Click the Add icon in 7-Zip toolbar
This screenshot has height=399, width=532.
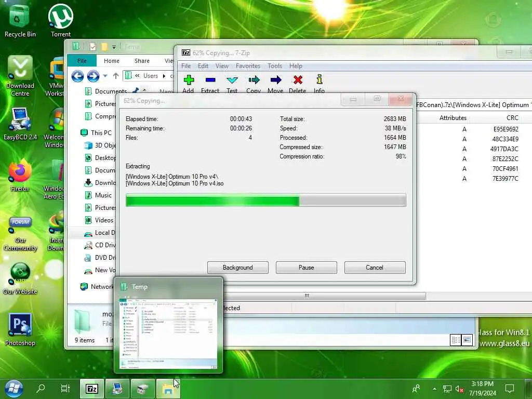tap(189, 80)
